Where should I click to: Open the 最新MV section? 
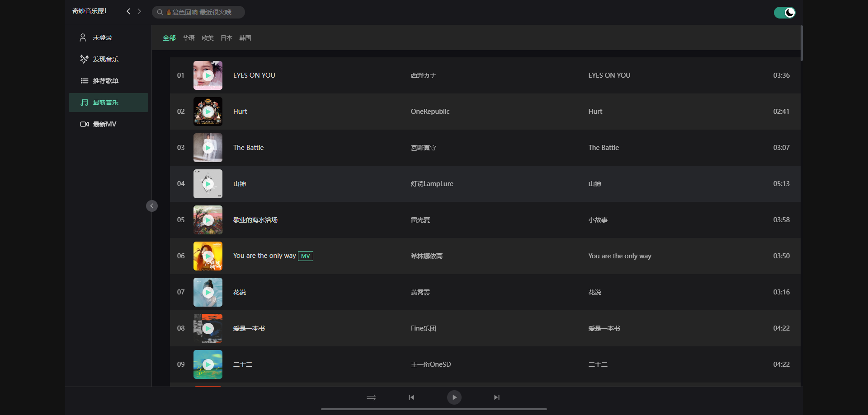pyautogui.click(x=104, y=124)
